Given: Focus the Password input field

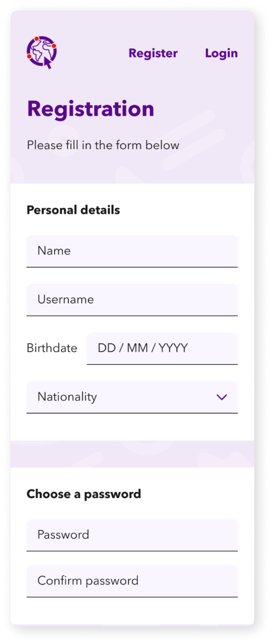Looking at the screenshot, I should coord(132,535).
